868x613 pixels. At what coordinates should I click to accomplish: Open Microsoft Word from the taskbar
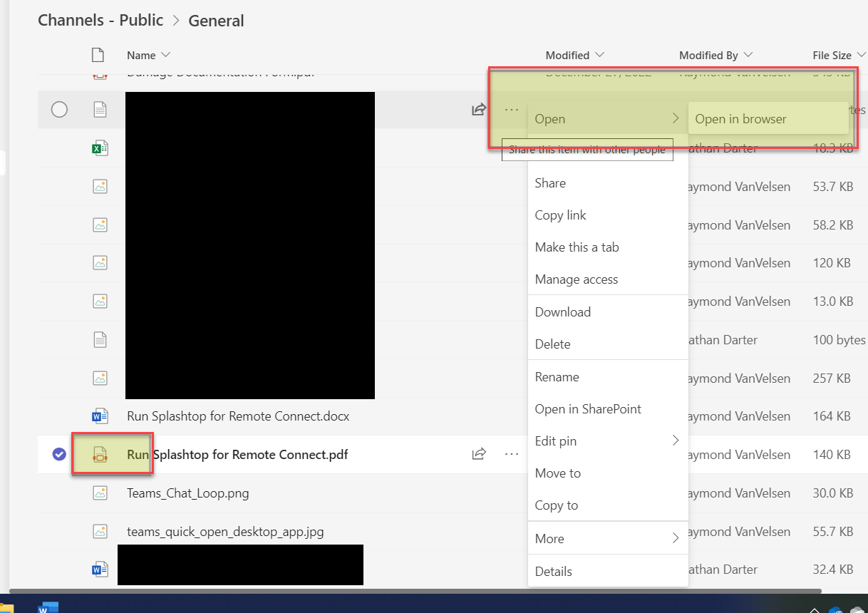point(48,607)
